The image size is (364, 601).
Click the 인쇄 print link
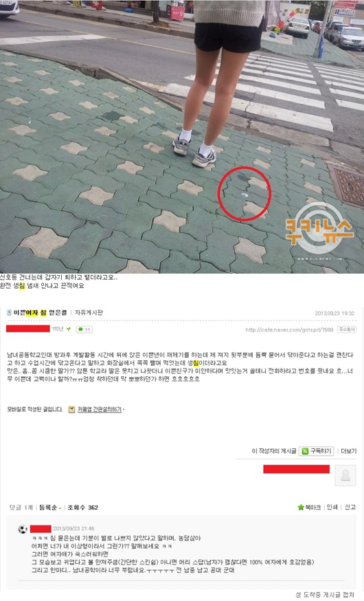click(x=332, y=507)
